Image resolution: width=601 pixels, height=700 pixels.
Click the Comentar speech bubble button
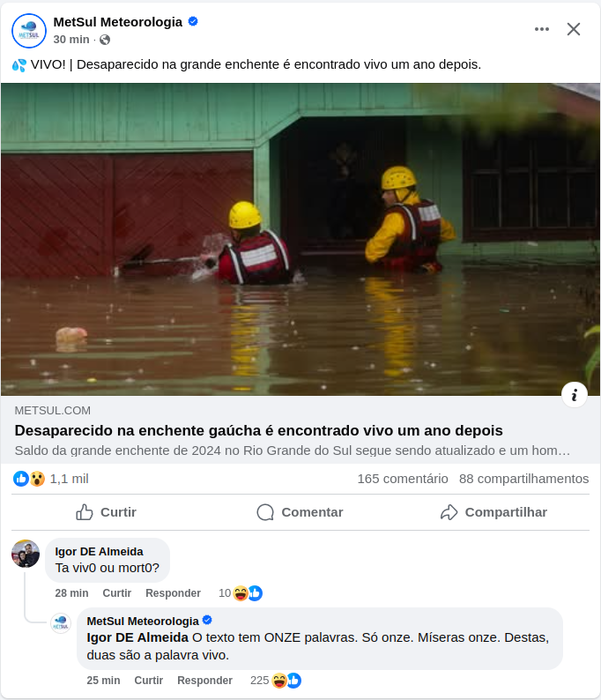coord(300,512)
